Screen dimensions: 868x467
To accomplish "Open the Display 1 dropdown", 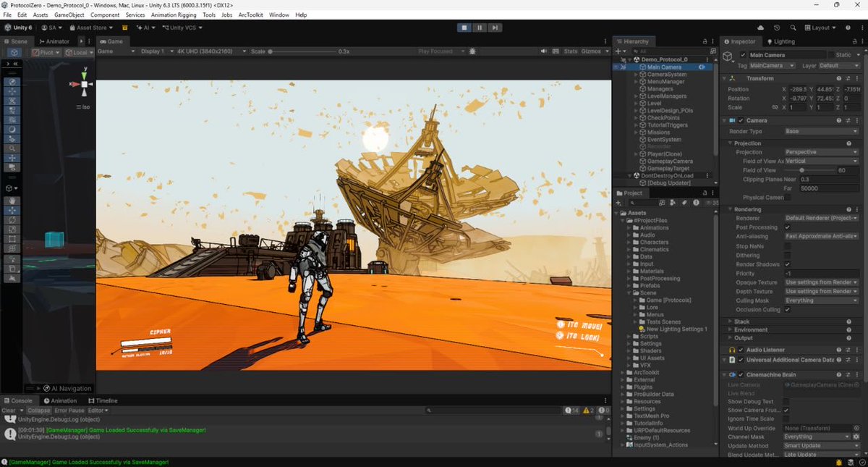I will 156,51.
